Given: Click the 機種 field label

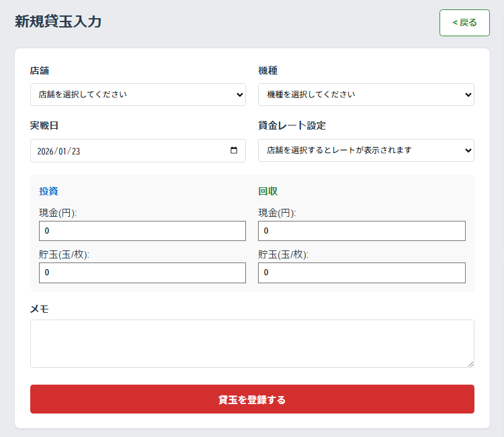Looking at the screenshot, I should (268, 70).
